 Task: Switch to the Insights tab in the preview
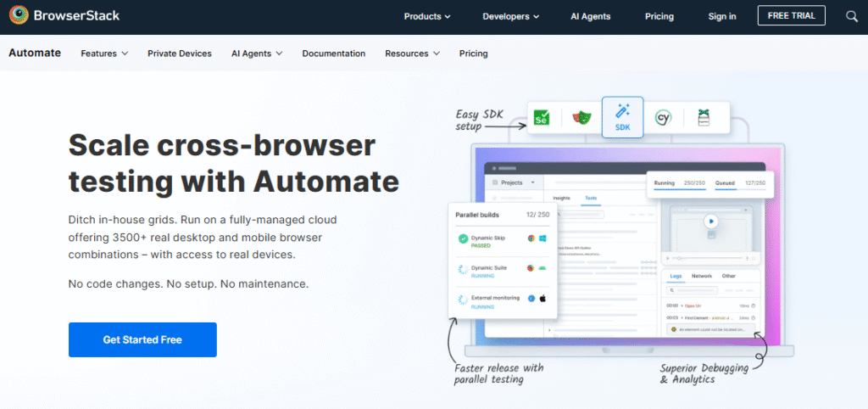tap(561, 198)
